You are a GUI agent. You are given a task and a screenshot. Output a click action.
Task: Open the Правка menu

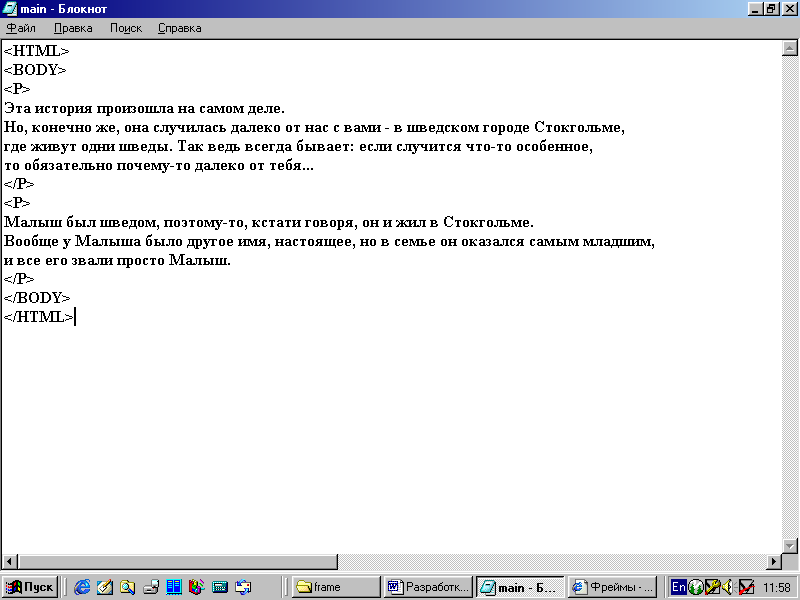73,28
